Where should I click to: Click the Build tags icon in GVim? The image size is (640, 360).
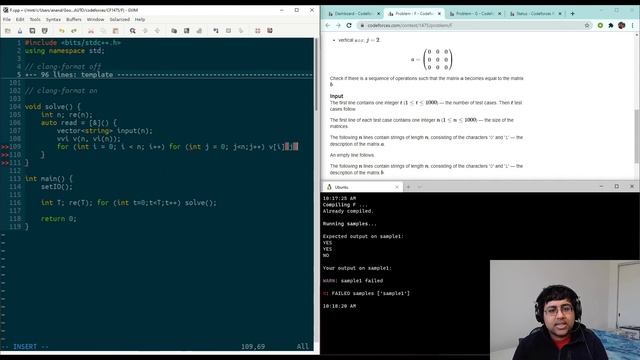tap(229, 31)
